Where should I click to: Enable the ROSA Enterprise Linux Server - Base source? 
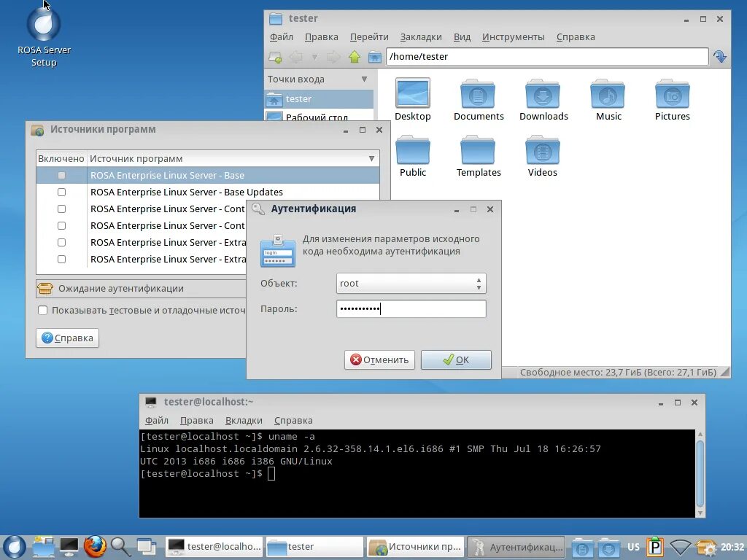point(61,175)
